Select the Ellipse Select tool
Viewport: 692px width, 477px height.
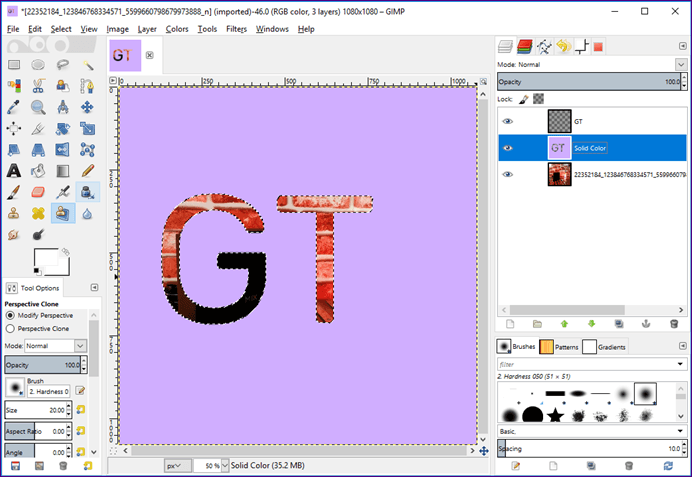tap(38, 65)
